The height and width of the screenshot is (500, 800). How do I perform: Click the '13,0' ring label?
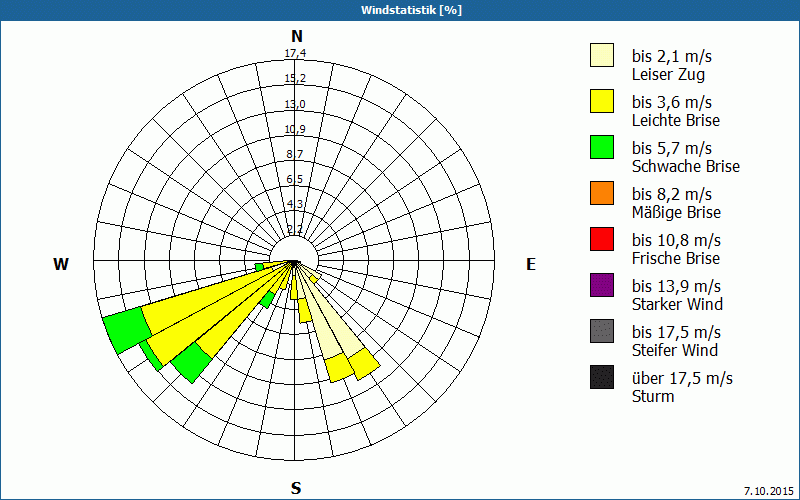(295, 104)
